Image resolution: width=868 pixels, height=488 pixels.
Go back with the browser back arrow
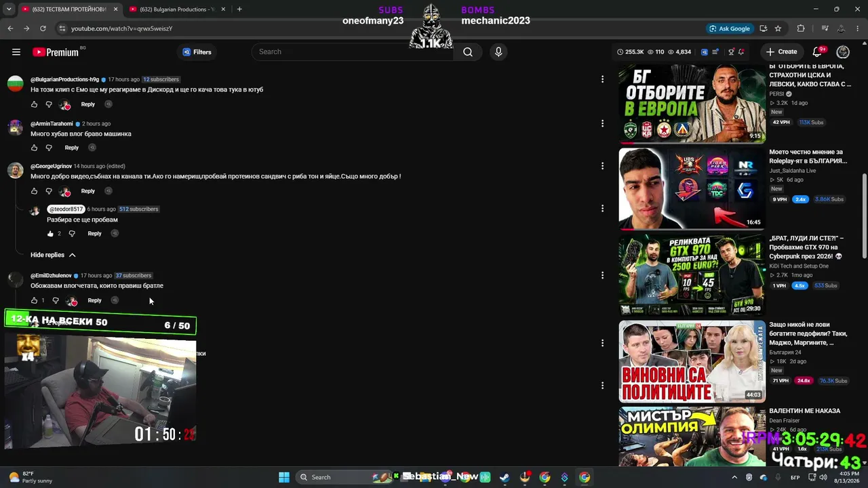[10, 28]
